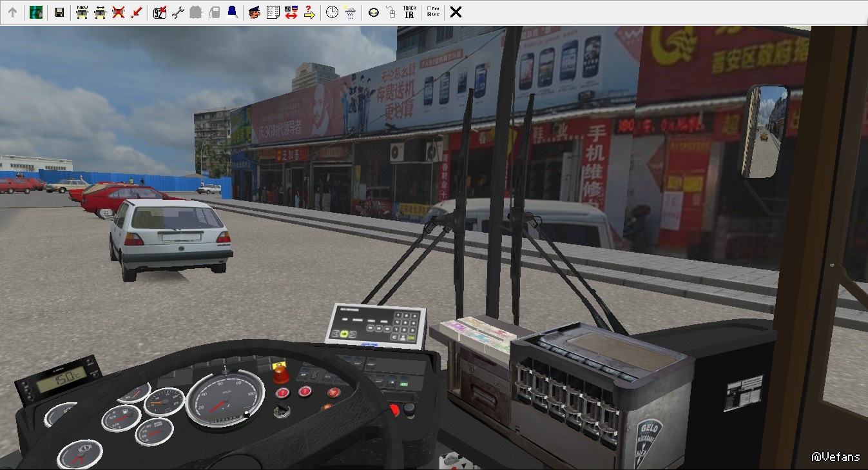
Task: Open the green map view icon
Action: [x=36, y=12]
